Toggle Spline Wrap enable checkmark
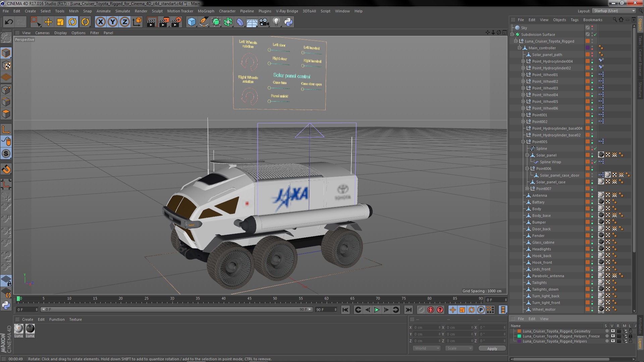The image size is (644, 362). tap(595, 162)
